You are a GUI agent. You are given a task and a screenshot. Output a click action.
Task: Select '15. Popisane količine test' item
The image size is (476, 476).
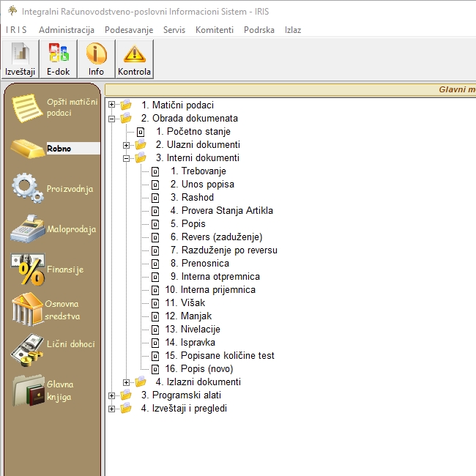pyautogui.click(x=220, y=355)
